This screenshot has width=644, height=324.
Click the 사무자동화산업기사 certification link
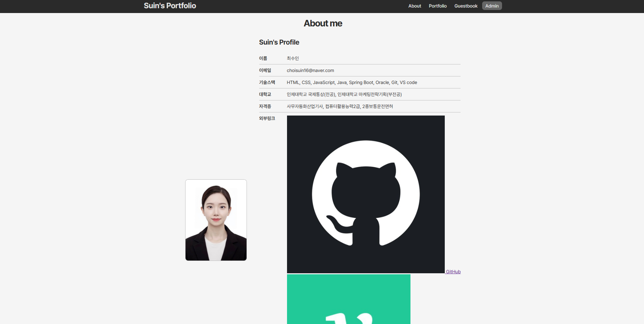click(304, 106)
